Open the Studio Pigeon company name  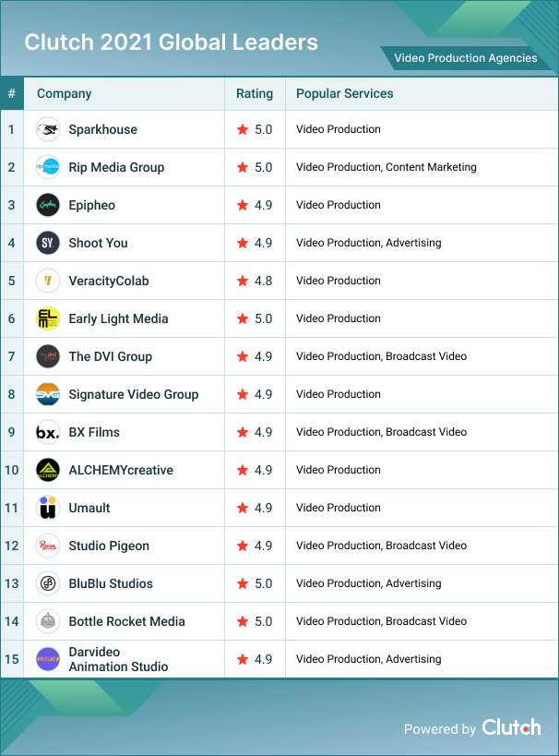point(109,546)
